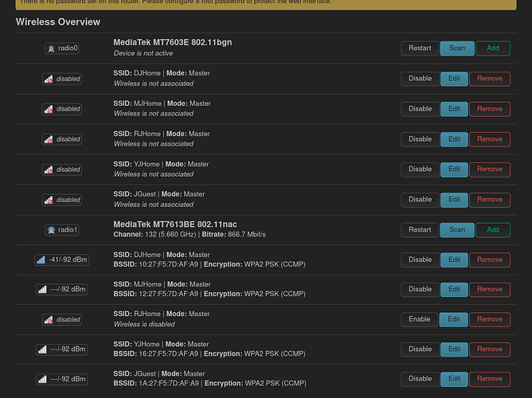This screenshot has width=532, height=398.
Task: Click disabled signal icon of radio1 RJHome
Action: (49, 320)
